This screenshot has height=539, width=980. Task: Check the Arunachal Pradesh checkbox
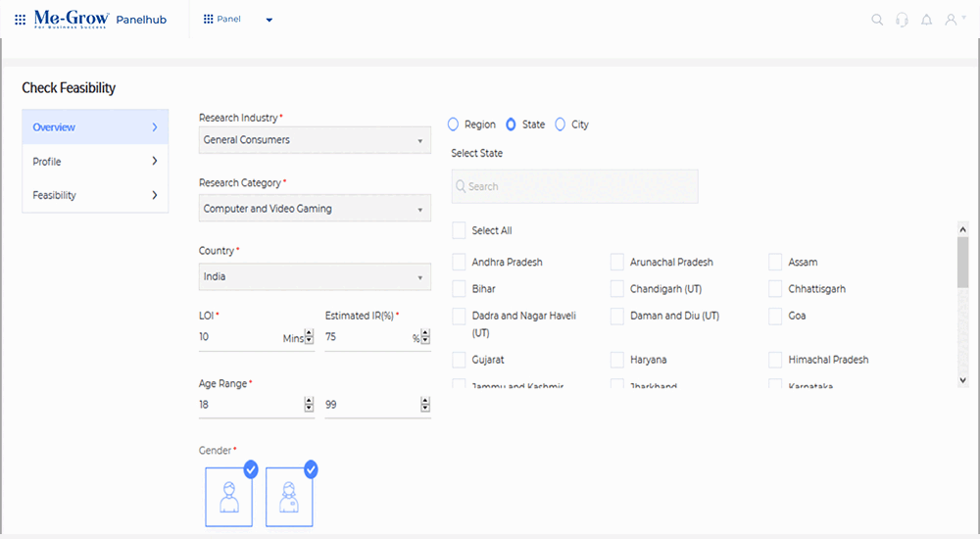616,262
